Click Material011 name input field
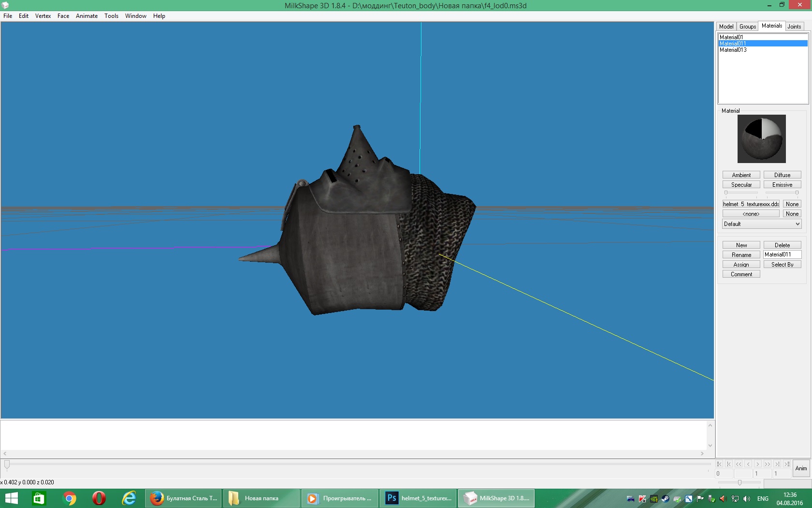The width and height of the screenshot is (812, 508). (783, 254)
